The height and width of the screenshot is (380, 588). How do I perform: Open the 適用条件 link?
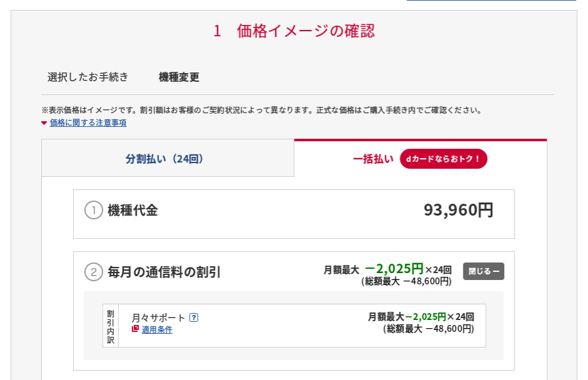(x=157, y=329)
